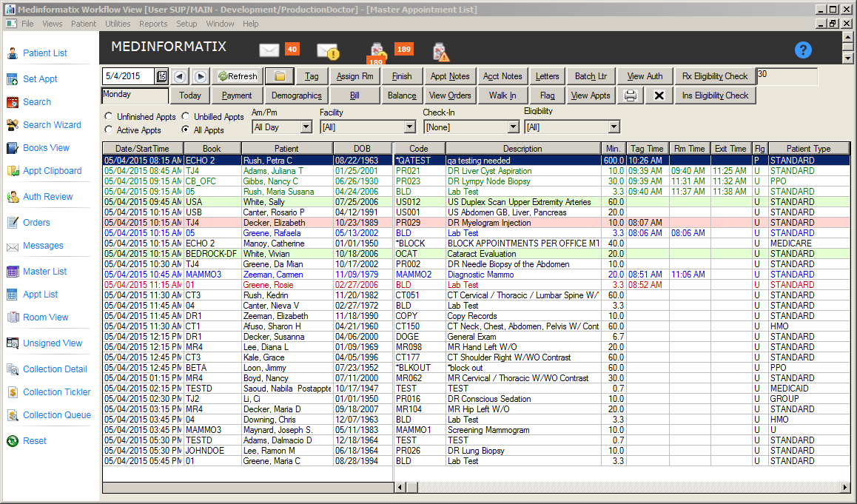This screenshot has width=857, height=504.
Task: Open the Reports menu
Action: (x=153, y=24)
